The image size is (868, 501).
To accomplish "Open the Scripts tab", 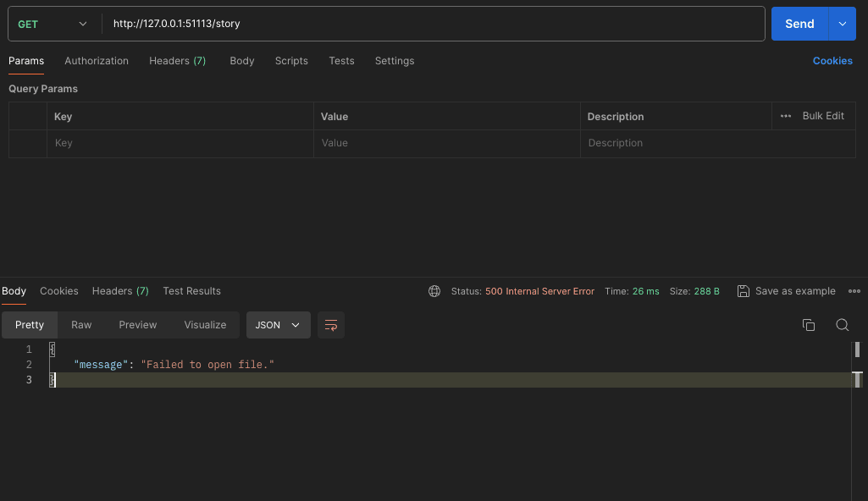I will pyautogui.click(x=291, y=61).
